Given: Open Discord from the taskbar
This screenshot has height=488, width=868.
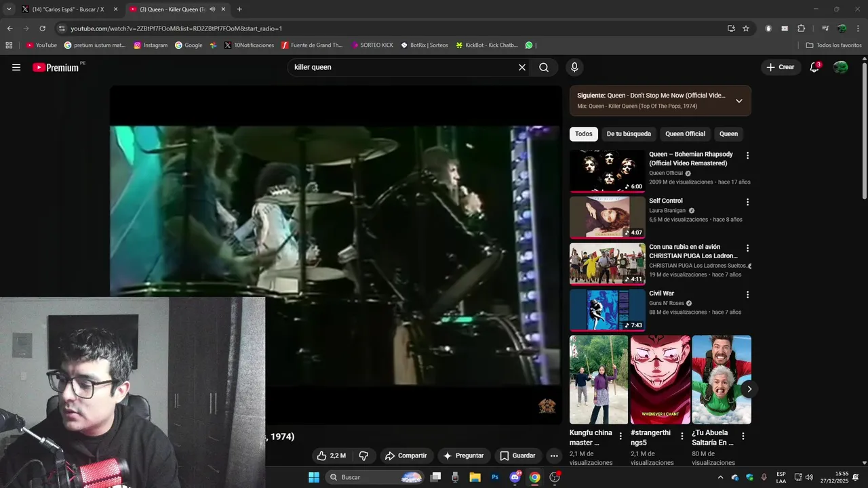Looking at the screenshot, I should tap(515, 477).
